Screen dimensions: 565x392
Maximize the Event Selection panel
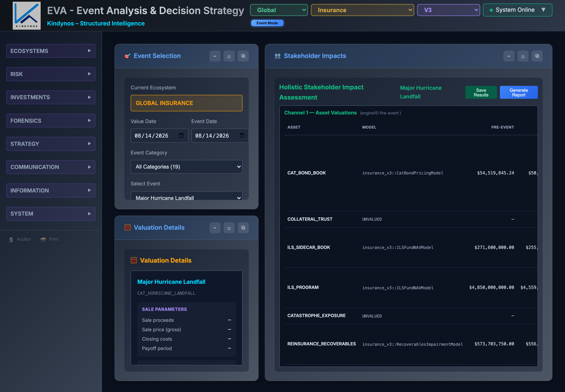229,56
